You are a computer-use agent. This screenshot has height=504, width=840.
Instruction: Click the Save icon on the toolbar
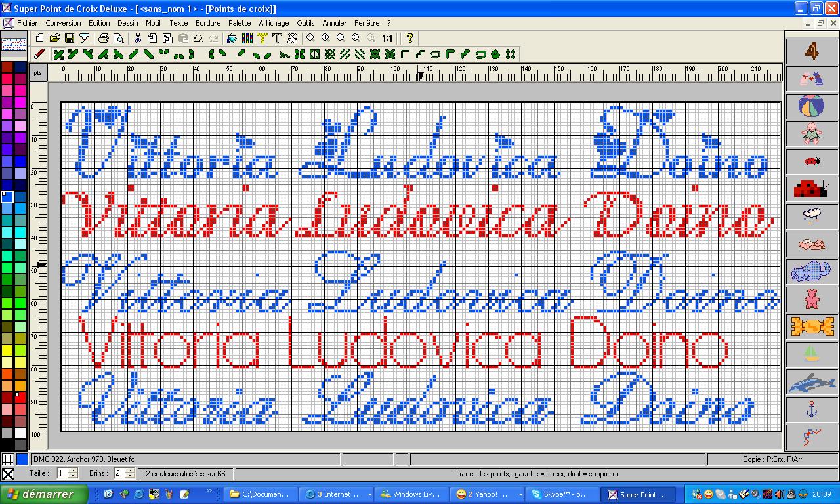pos(68,38)
